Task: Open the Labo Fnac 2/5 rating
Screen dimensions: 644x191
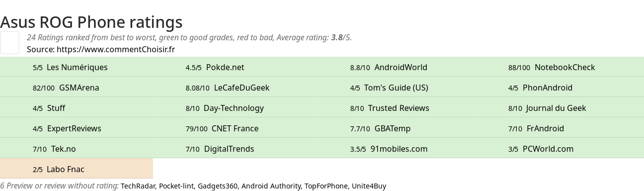Action: click(77, 169)
